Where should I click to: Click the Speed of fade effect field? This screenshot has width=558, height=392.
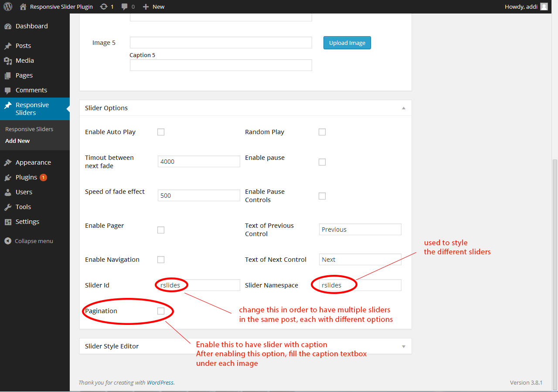click(199, 195)
